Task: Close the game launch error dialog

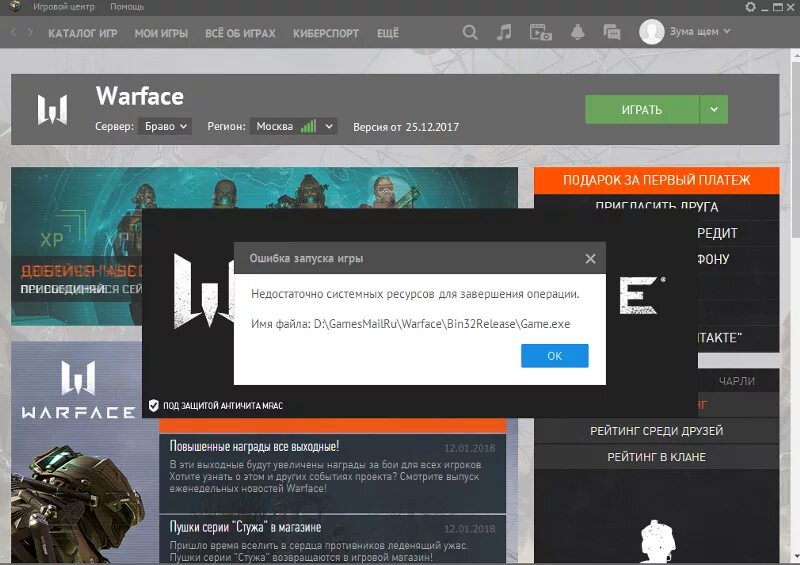Action: pos(590,258)
